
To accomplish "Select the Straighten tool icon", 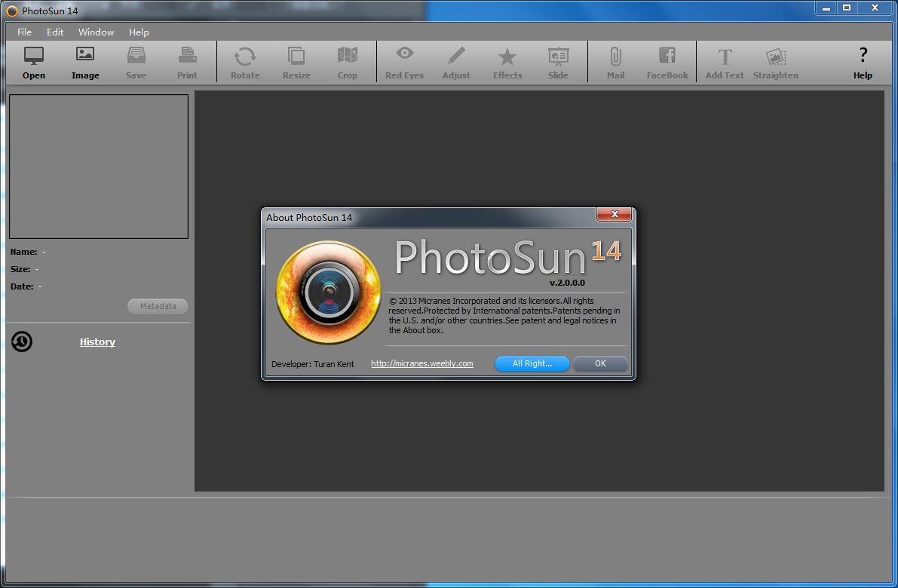I will pyautogui.click(x=776, y=57).
